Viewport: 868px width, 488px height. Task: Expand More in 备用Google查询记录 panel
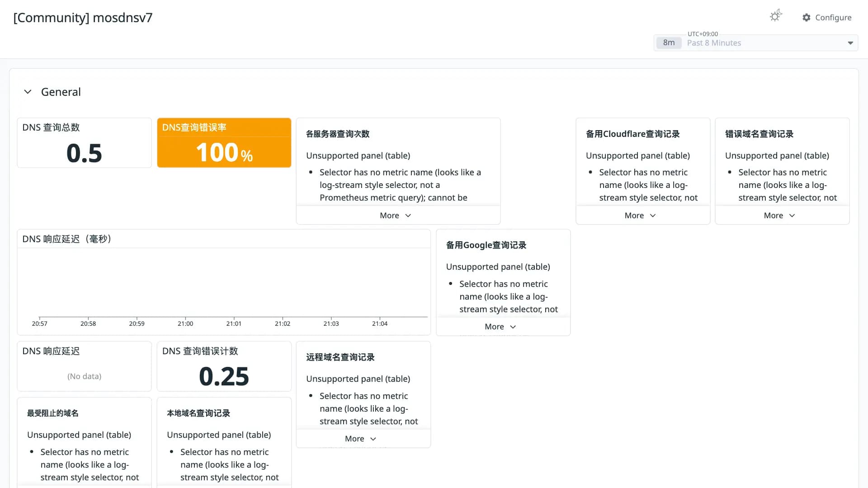click(x=500, y=327)
